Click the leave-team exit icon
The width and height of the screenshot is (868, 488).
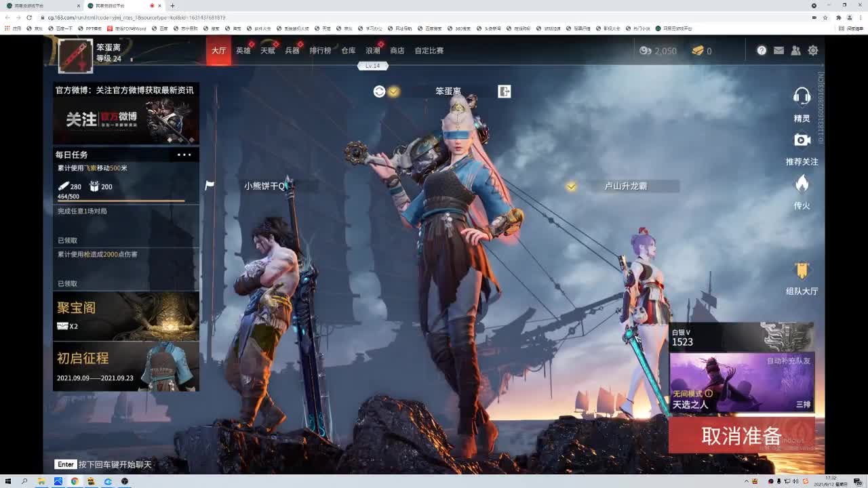pyautogui.click(x=504, y=91)
